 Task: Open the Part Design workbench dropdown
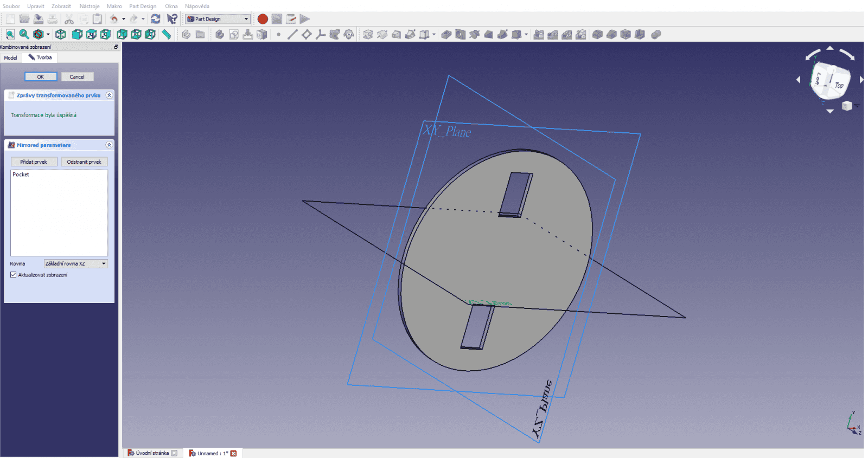[x=218, y=19]
